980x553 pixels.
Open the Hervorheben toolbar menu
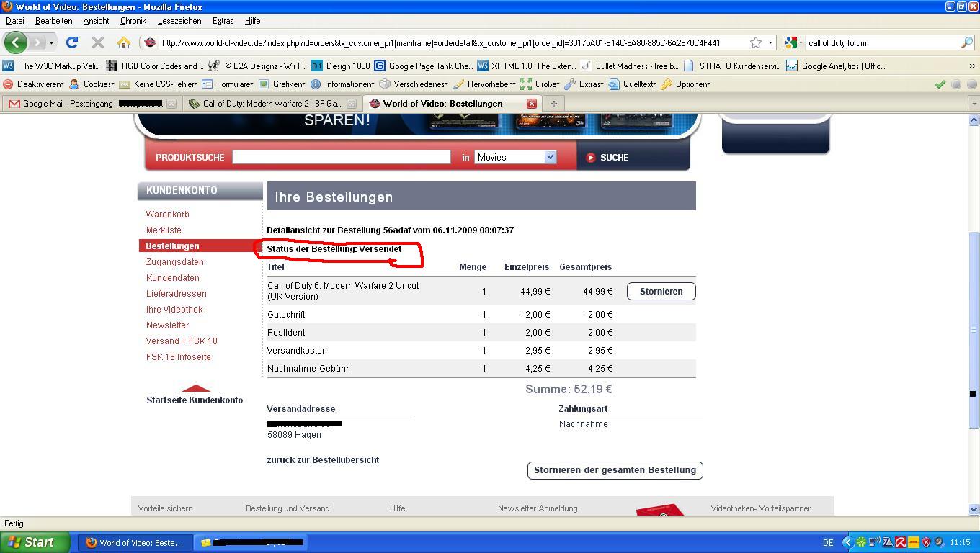tap(484, 84)
